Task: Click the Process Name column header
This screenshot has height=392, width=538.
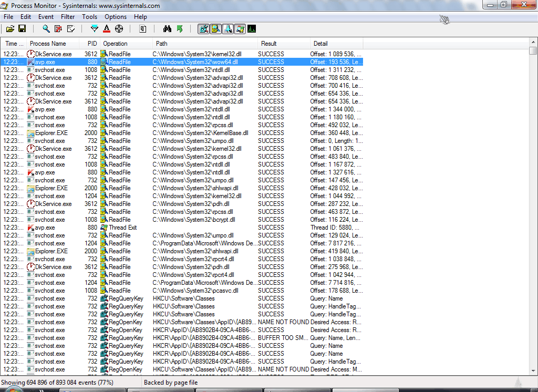Action: tap(53, 44)
